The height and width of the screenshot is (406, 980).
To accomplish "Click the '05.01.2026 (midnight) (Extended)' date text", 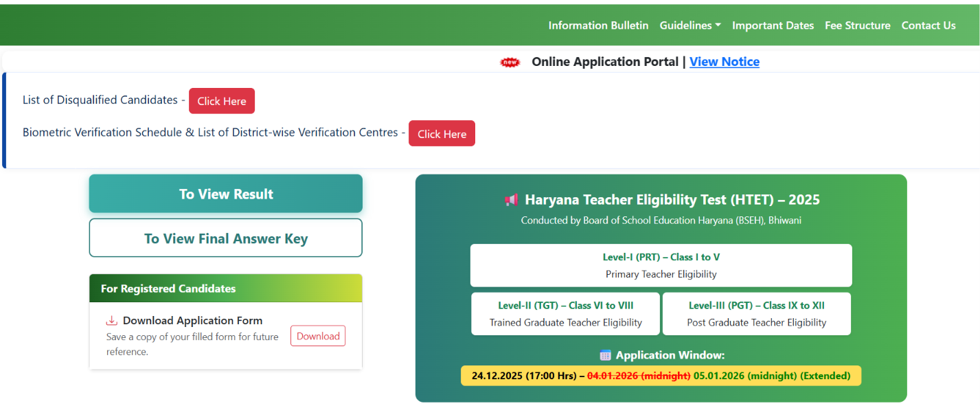I will pos(772,376).
